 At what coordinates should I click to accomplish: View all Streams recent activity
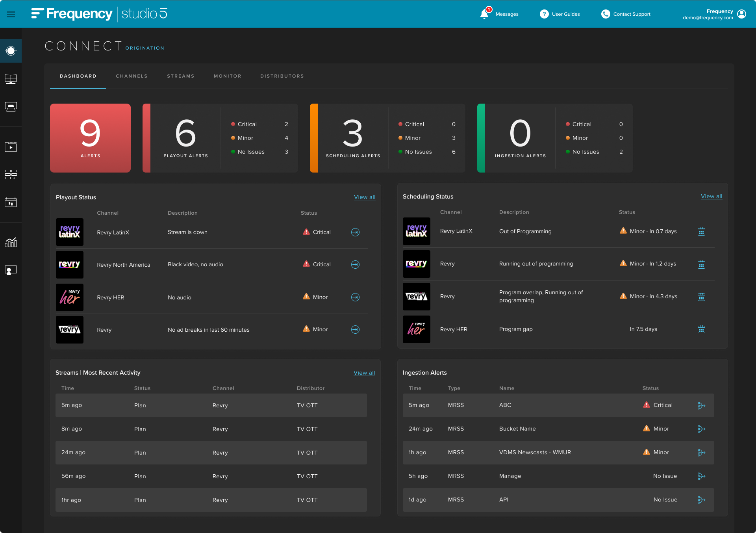[x=364, y=373]
